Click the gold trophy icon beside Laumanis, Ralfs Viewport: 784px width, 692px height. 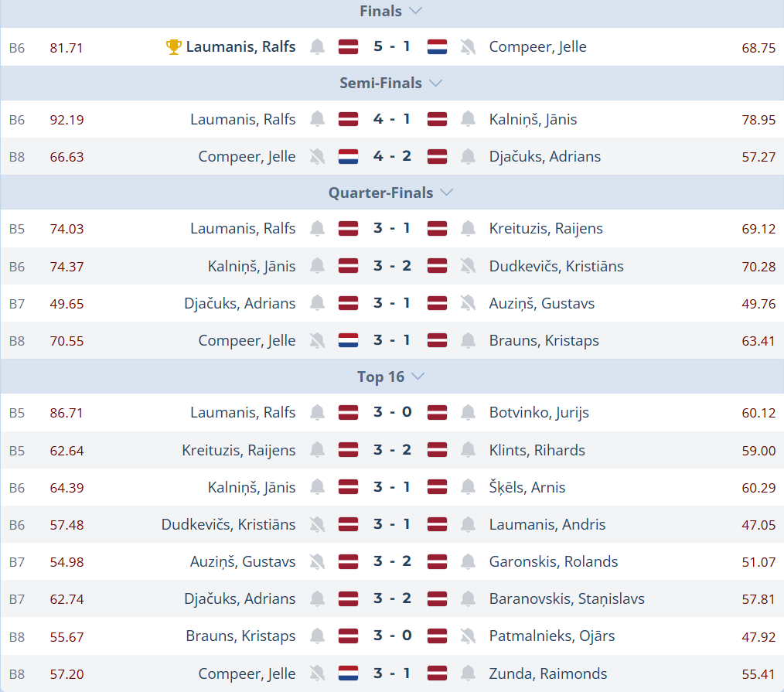coord(174,47)
